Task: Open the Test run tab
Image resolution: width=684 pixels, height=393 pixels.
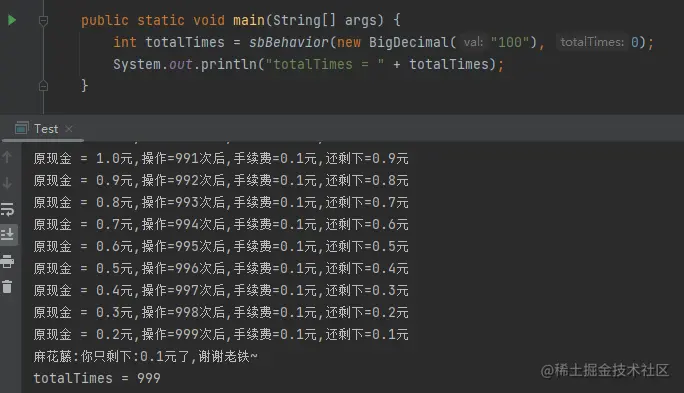Action: tap(46, 129)
